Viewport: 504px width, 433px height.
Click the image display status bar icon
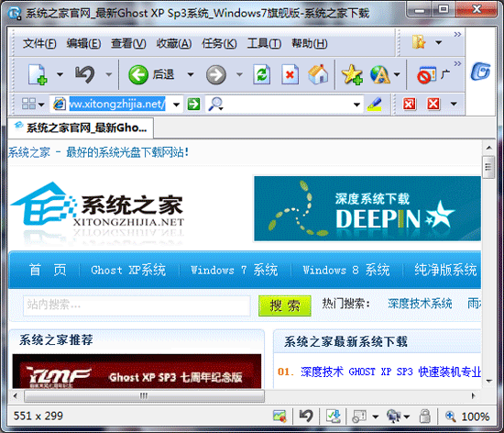pos(279,416)
